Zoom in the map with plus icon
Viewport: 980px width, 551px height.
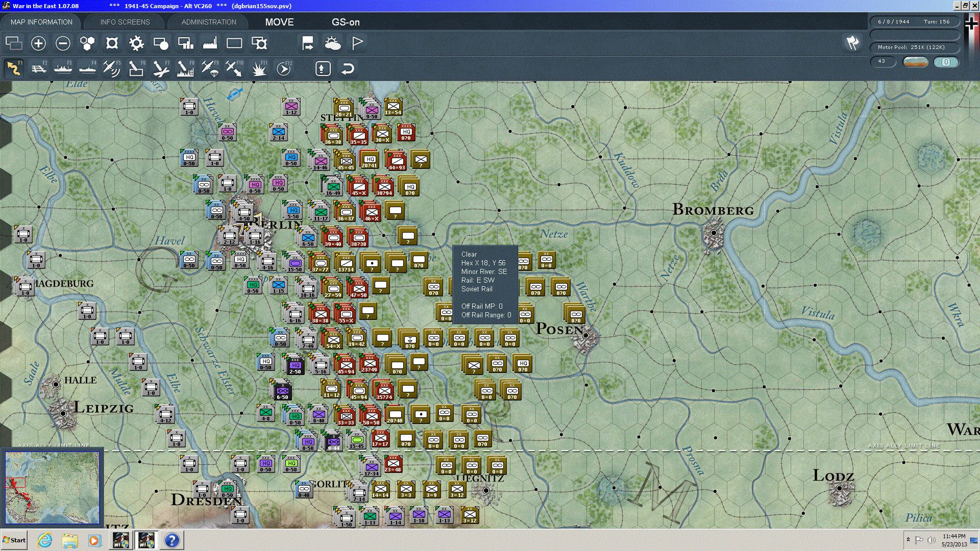tap(38, 43)
